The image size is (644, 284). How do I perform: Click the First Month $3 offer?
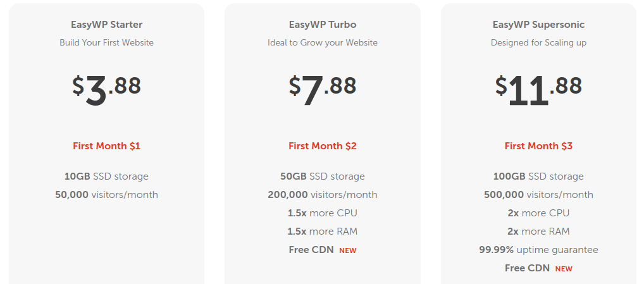tap(538, 146)
